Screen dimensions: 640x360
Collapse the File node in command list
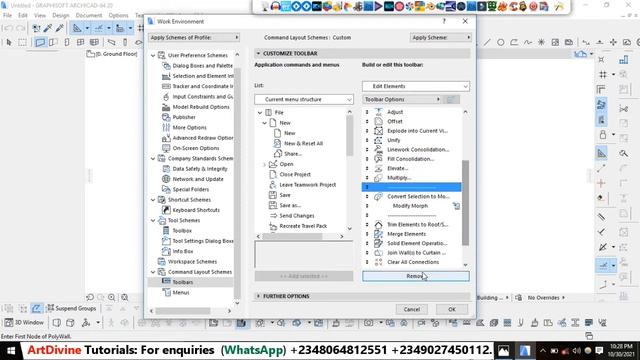[x=260, y=112]
